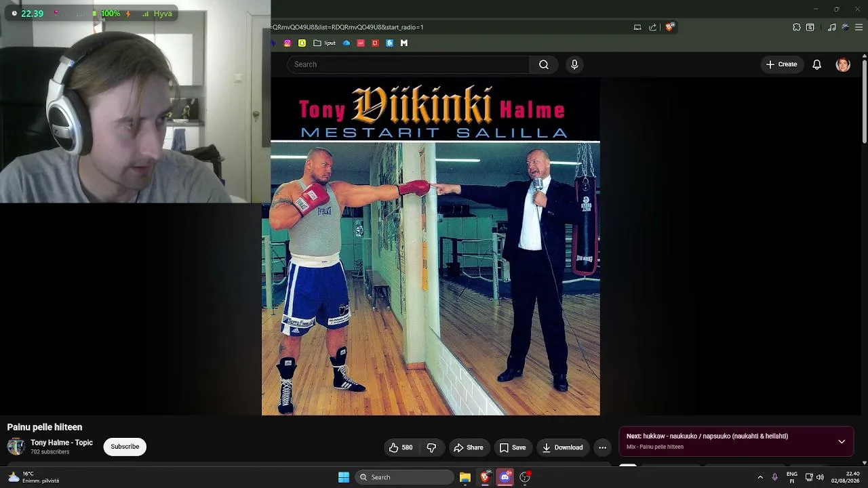Click the YouTube page vertical scrollbar
Screen dimensions: 868x488
864,102
